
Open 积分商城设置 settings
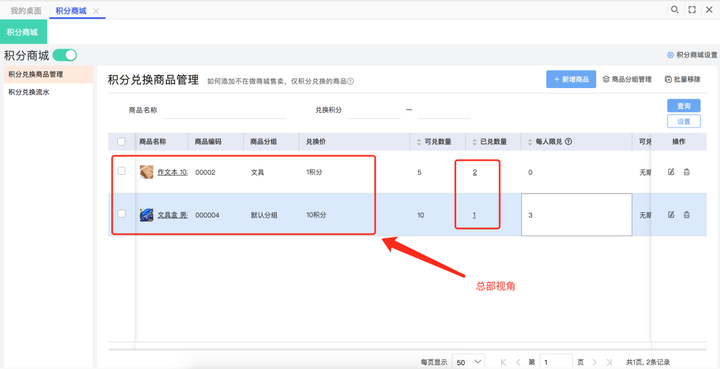click(692, 55)
